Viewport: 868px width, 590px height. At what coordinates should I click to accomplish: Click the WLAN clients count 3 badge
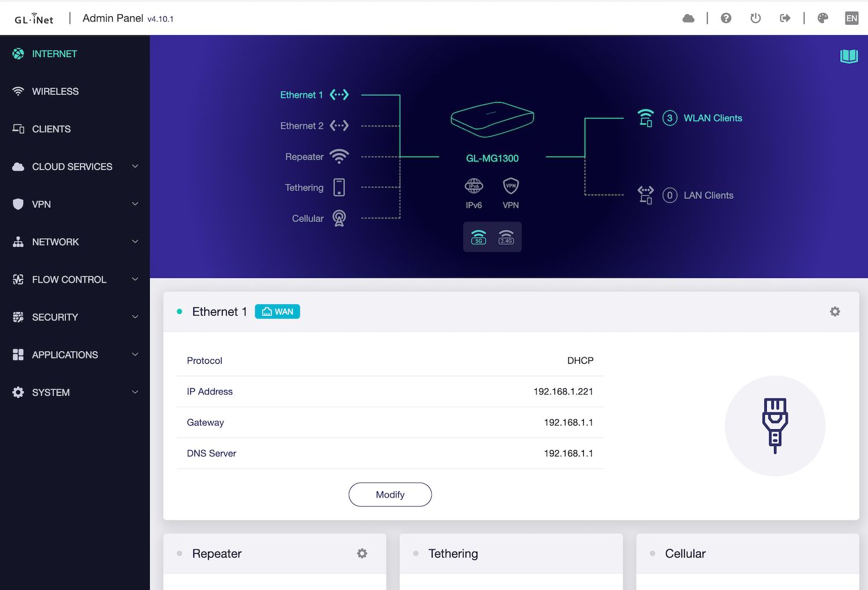point(670,118)
